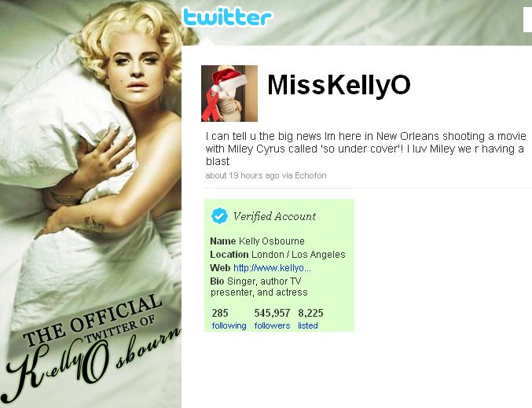This screenshot has height=408, width=532.
Task: Click the white box at top right corner
Action: coord(527,20)
